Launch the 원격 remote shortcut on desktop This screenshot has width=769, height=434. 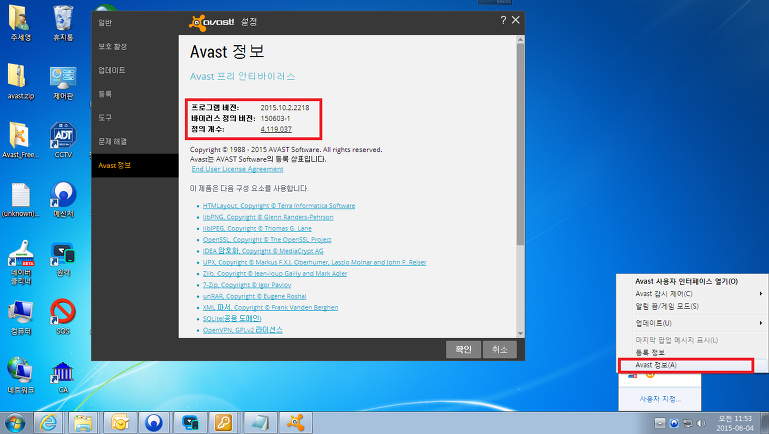pyautogui.click(x=63, y=258)
